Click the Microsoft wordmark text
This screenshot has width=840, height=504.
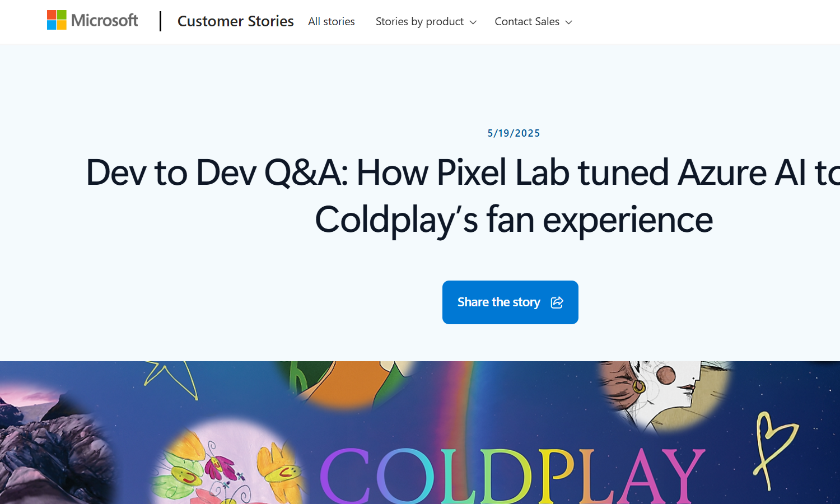(105, 20)
